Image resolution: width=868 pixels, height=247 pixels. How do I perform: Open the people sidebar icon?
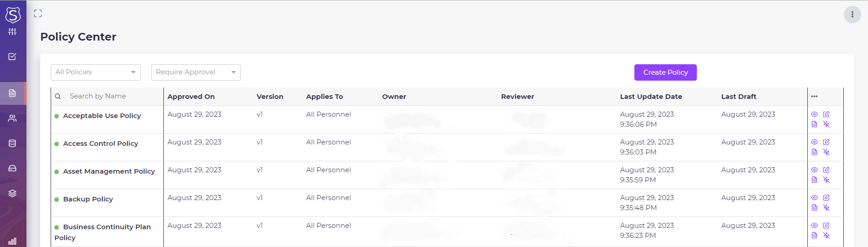click(12, 118)
